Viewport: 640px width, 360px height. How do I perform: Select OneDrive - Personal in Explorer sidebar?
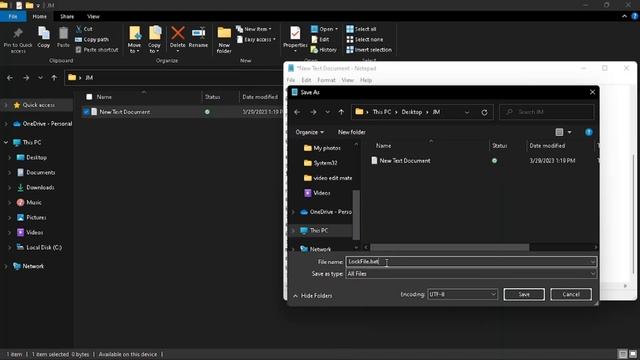click(x=42, y=124)
